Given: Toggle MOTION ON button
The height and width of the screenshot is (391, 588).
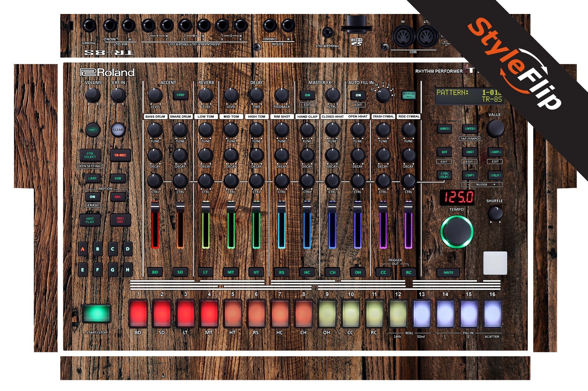Looking at the screenshot, I should 93,197.
